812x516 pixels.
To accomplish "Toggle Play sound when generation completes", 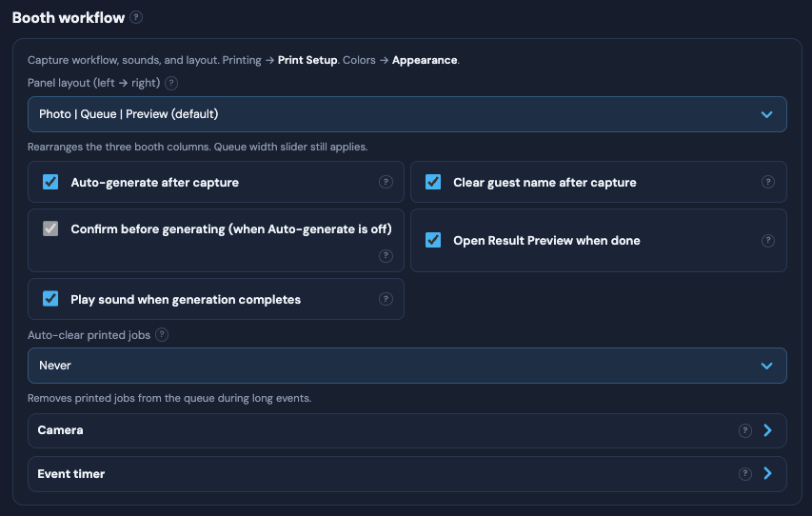I will tap(50, 298).
